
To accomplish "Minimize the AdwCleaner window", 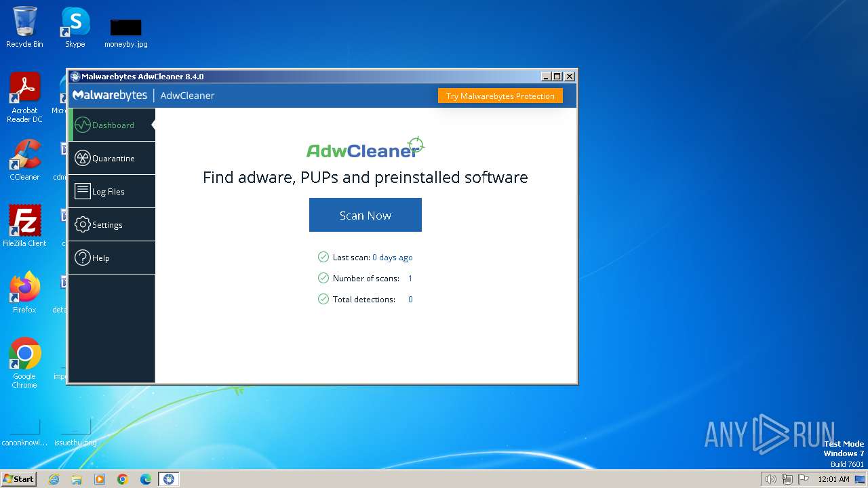I will (x=547, y=77).
